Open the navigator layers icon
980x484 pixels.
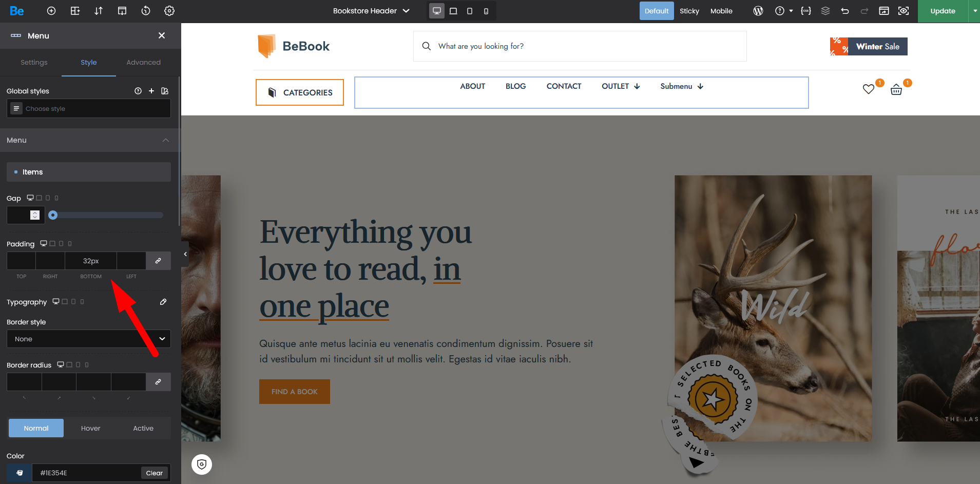(x=825, y=11)
